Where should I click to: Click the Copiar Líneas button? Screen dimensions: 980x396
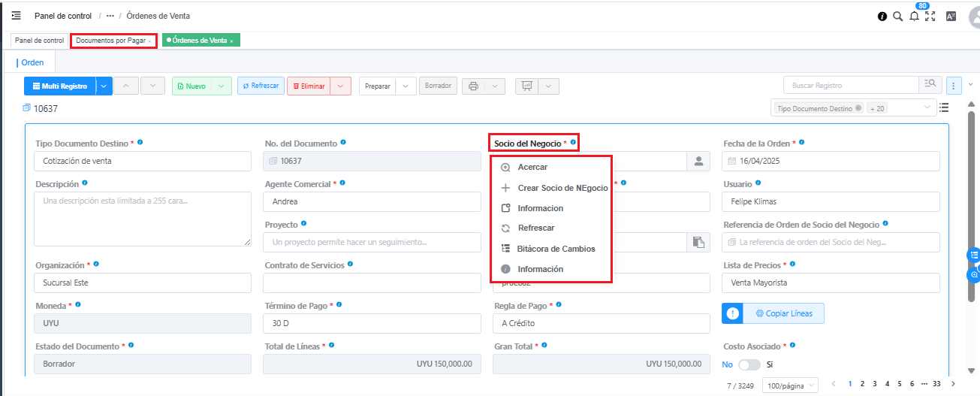point(783,313)
